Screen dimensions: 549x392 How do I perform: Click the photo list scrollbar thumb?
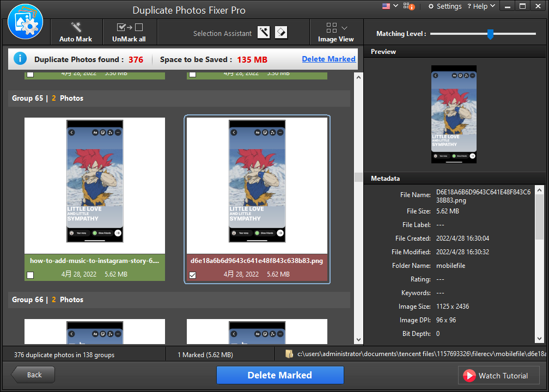point(358,177)
